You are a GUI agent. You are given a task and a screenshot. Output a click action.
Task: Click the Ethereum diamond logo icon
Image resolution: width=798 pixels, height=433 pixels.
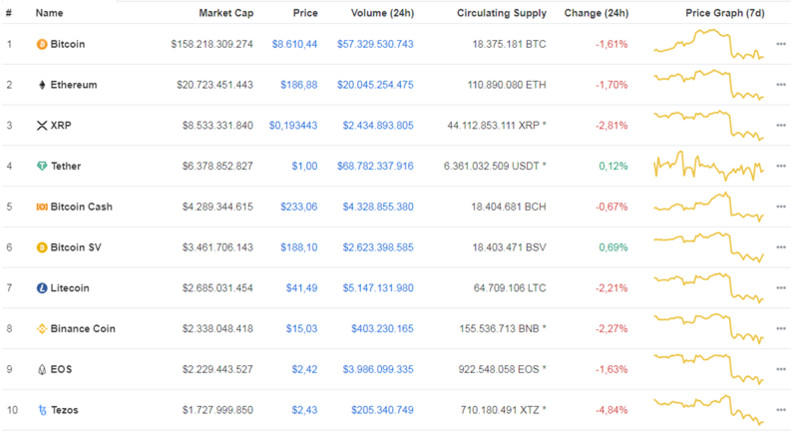pos(41,85)
